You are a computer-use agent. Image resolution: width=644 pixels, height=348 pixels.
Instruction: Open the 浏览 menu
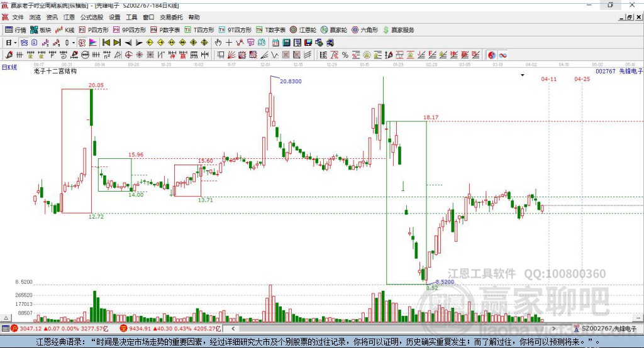pyautogui.click(x=35, y=17)
